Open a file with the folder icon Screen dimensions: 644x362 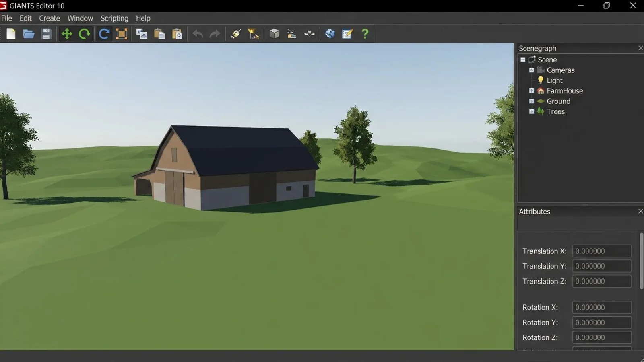28,34
